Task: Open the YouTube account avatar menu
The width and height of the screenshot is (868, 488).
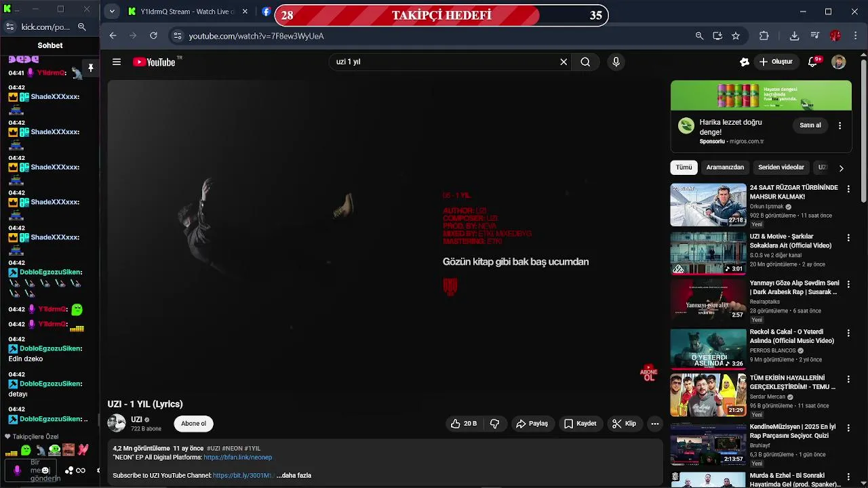Action: click(x=839, y=62)
